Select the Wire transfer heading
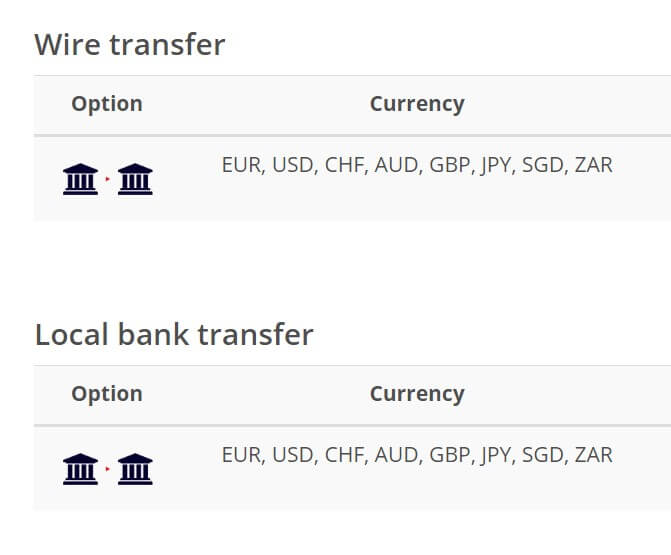Viewport: 671px width, 555px height. click(x=130, y=45)
